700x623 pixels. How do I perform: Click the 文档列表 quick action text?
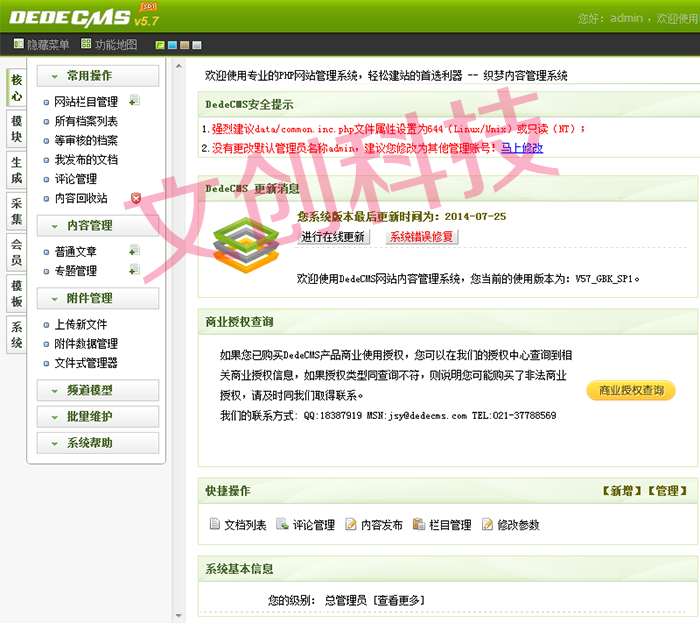pos(245,525)
